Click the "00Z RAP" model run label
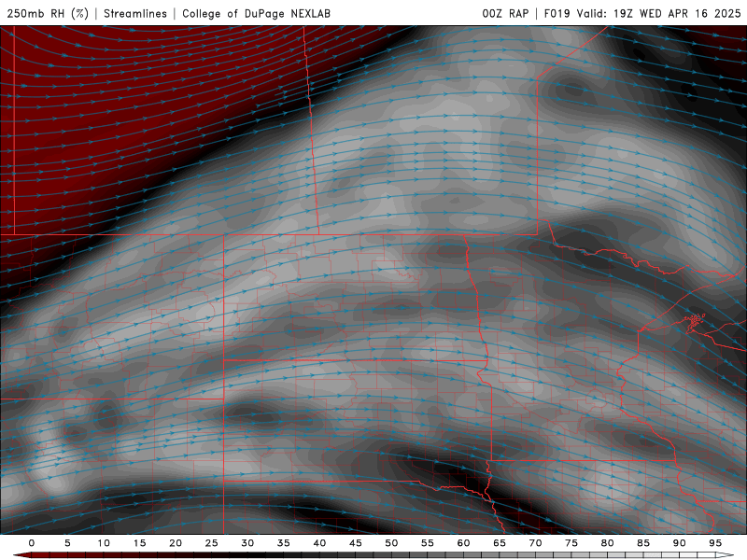 coord(505,14)
